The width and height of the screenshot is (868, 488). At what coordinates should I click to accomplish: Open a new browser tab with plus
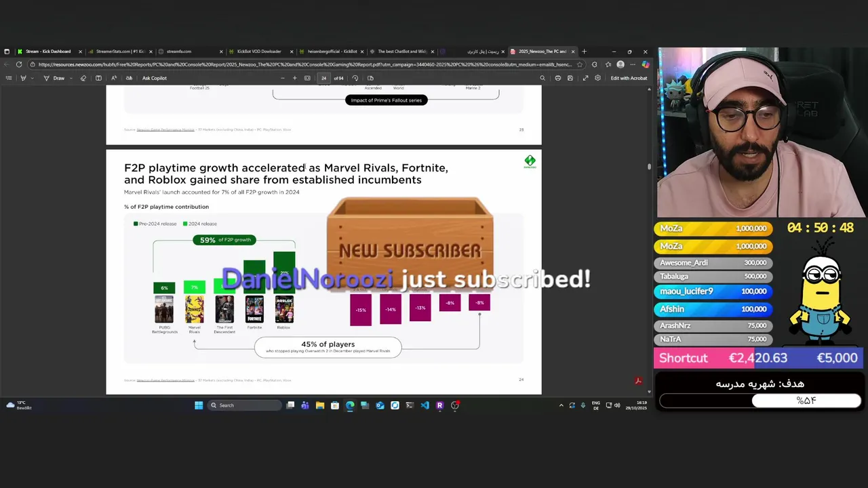click(x=585, y=52)
